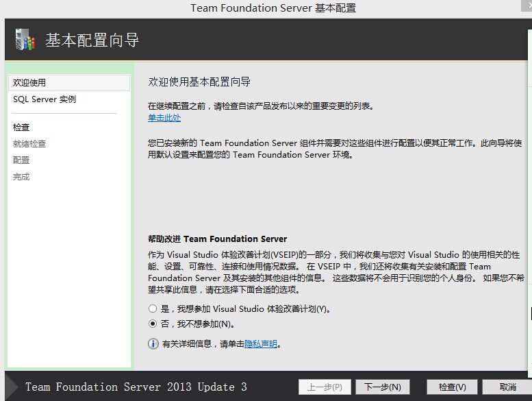Select the 欢迎使用 step in sidebar
Viewport: 532px width, 401px height.
coord(69,82)
